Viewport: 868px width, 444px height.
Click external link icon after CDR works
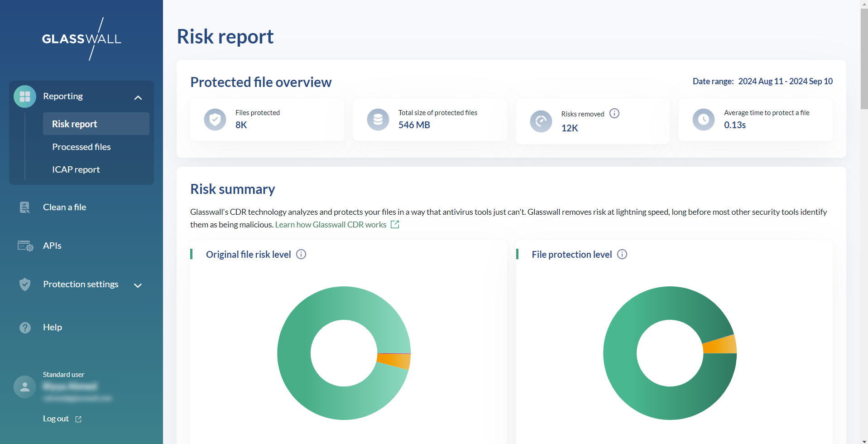click(395, 224)
